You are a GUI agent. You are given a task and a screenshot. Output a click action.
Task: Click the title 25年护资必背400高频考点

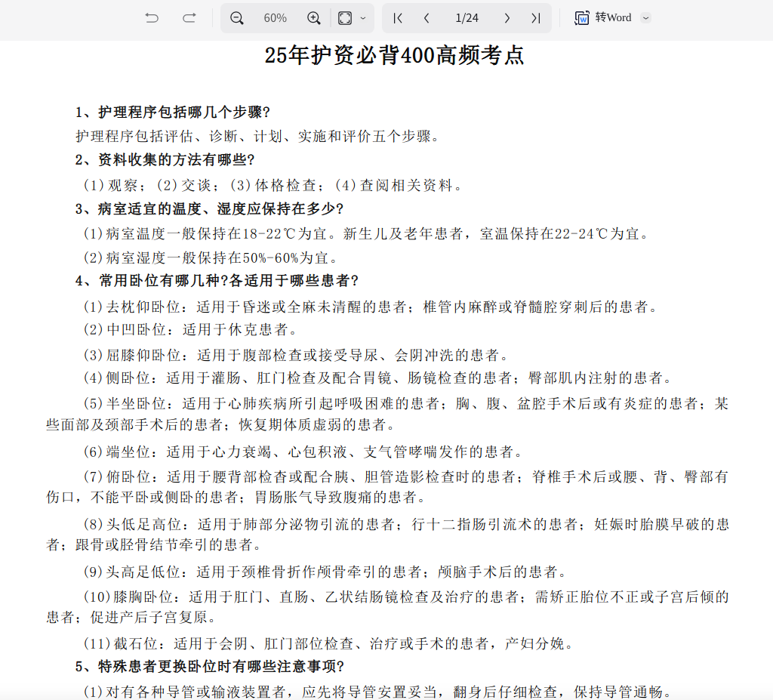pos(394,56)
